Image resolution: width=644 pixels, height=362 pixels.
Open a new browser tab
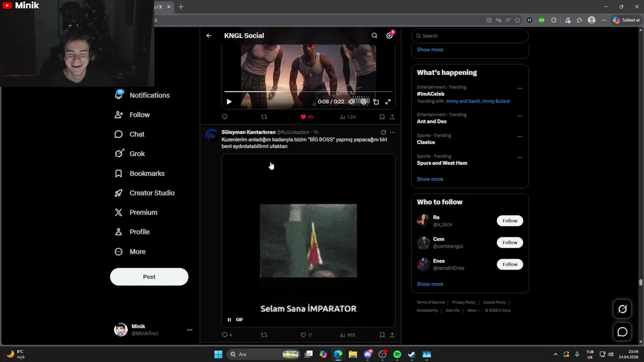181,7
